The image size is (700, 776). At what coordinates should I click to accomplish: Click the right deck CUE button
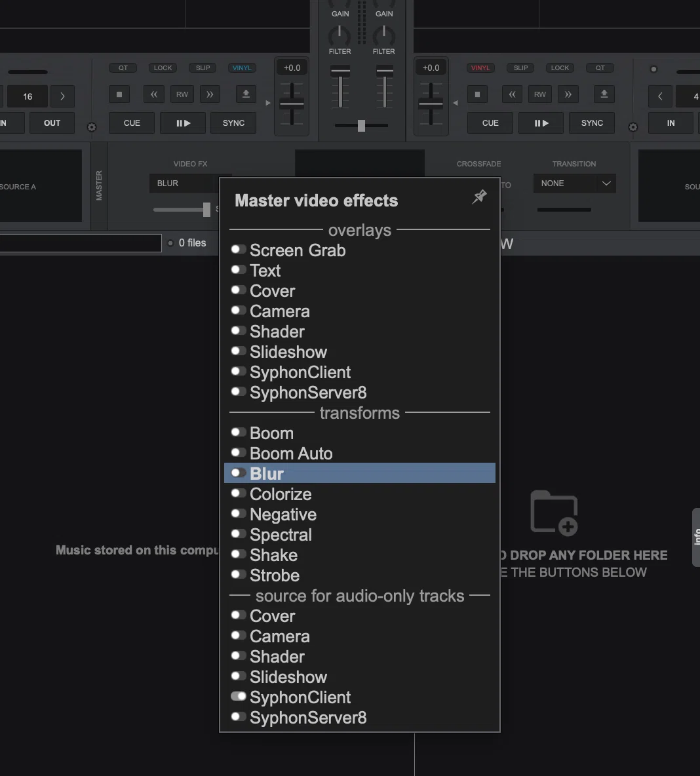coord(490,123)
